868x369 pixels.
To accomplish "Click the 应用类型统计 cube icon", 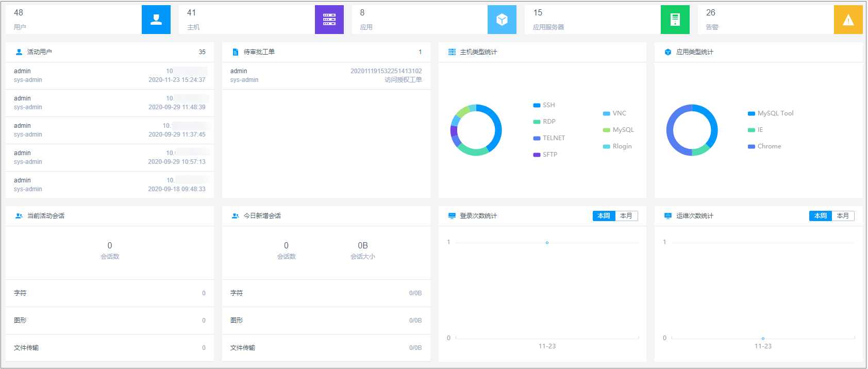I will (668, 52).
